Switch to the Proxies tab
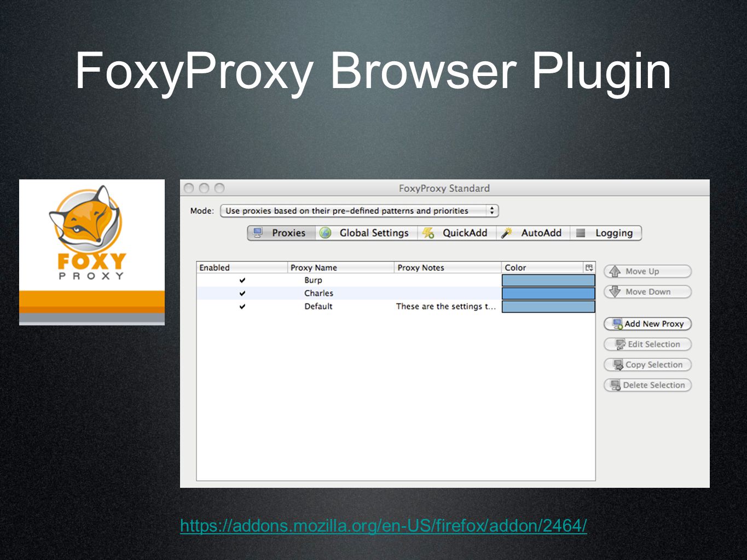This screenshot has width=747, height=560. [281, 233]
